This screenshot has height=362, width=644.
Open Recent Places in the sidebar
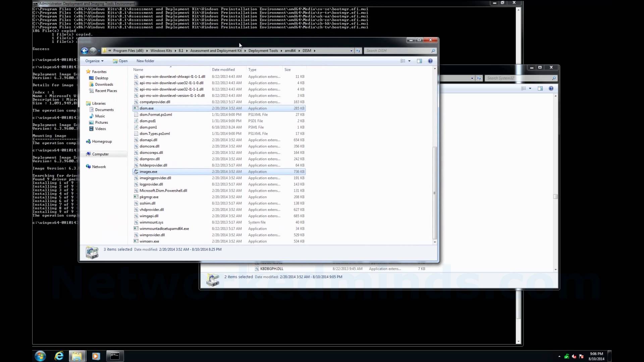pos(106,91)
